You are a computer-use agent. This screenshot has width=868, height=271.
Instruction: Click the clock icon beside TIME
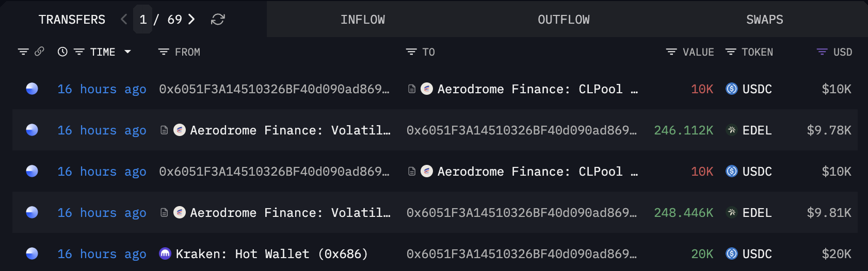pos(62,52)
